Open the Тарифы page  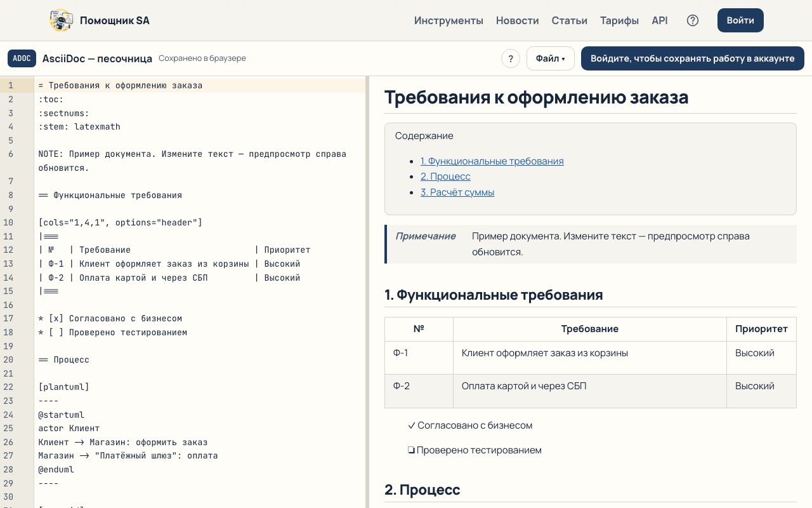(619, 20)
